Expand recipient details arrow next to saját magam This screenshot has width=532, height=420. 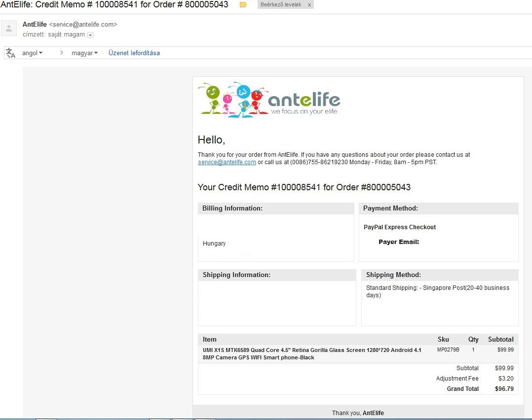[x=90, y=35]
